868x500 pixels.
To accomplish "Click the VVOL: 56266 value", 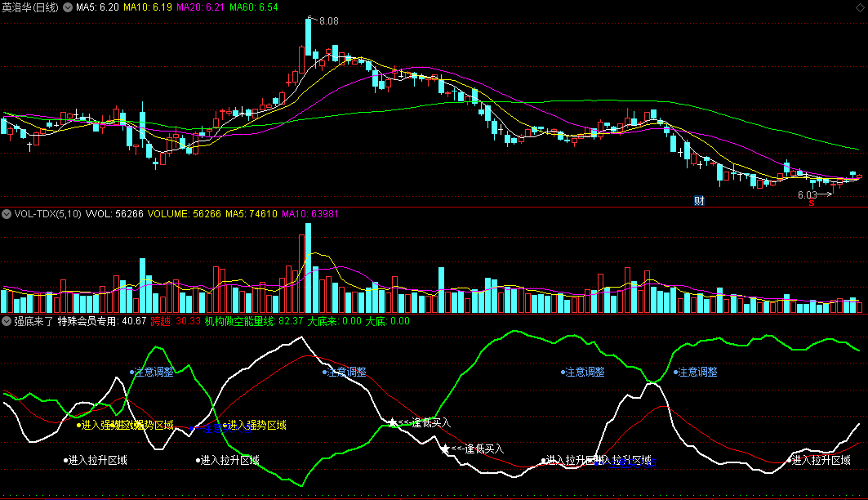I will point(114,214).
